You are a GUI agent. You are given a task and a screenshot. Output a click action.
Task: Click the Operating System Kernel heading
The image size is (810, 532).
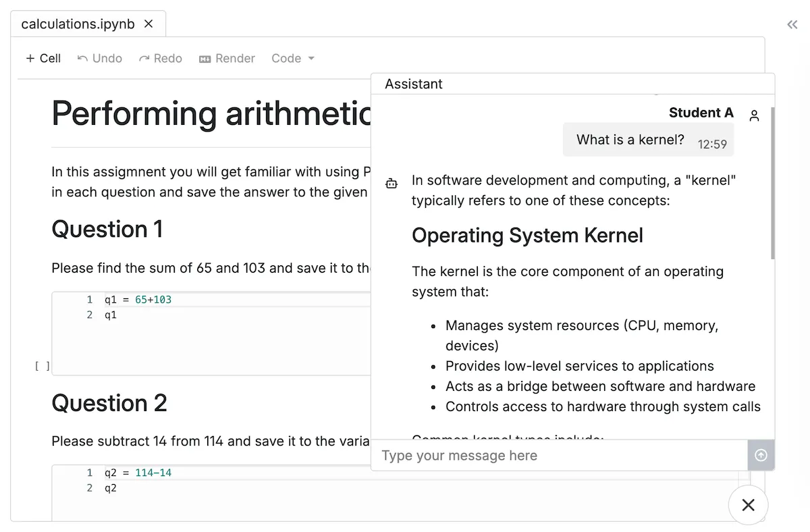[527, 236]
